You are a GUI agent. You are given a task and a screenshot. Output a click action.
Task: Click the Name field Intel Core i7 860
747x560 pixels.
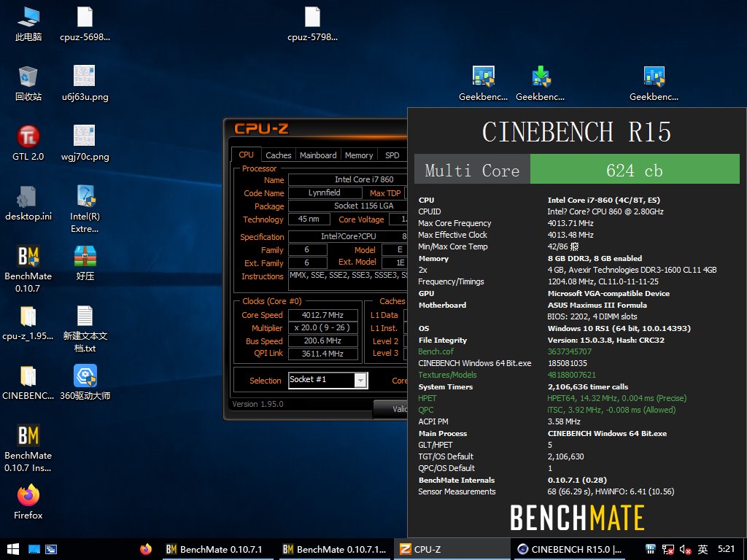[348, 179]
